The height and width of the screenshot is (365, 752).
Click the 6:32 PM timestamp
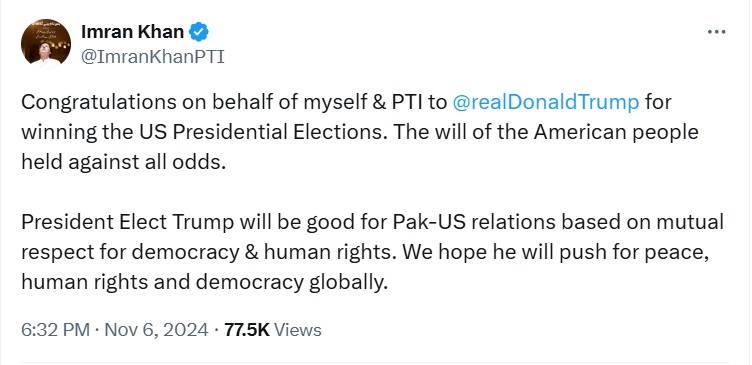56,330
